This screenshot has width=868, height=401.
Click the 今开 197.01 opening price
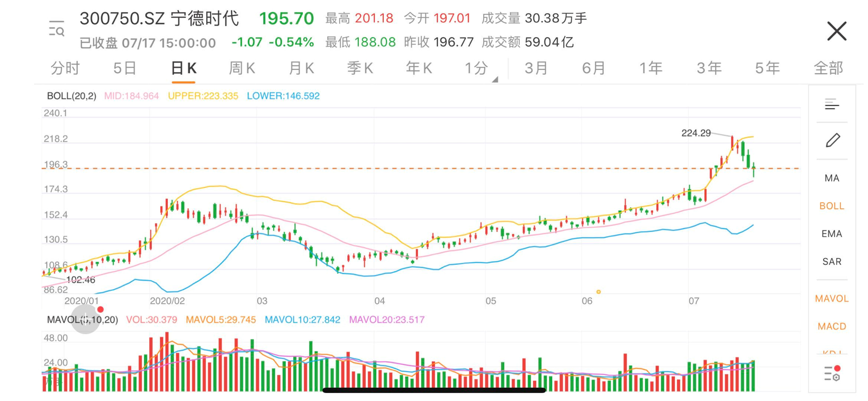pyautogui.click(x=437, y=19)
